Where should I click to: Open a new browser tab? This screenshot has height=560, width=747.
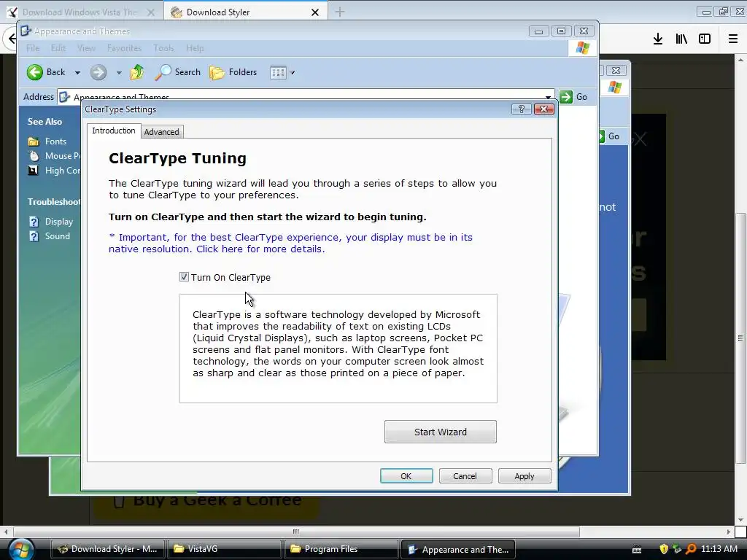pyautogui.click(x=340, y=12)
